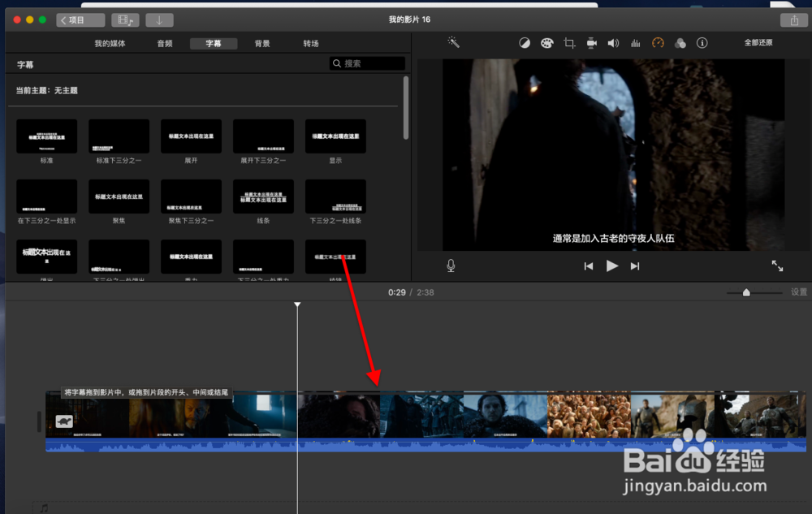Image resolution: width=812 pixels, height=514 pixels.
Task: Switch to the 音频 tab
Action: tap(165, 44)
